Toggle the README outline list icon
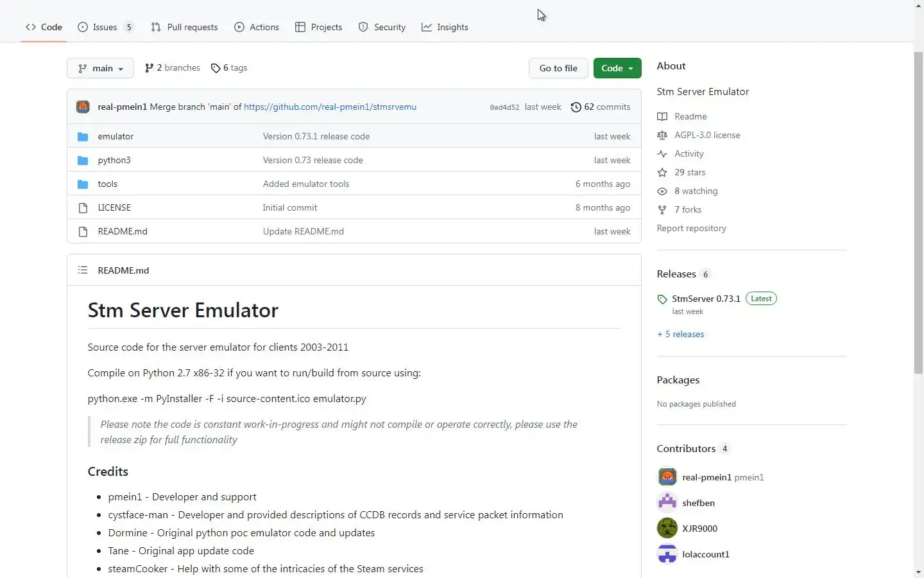 click(x=83, y=270)
